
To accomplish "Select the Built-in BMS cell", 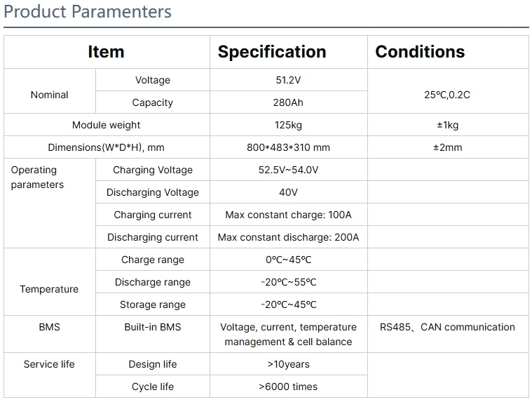I will click(x=152, y=327).
